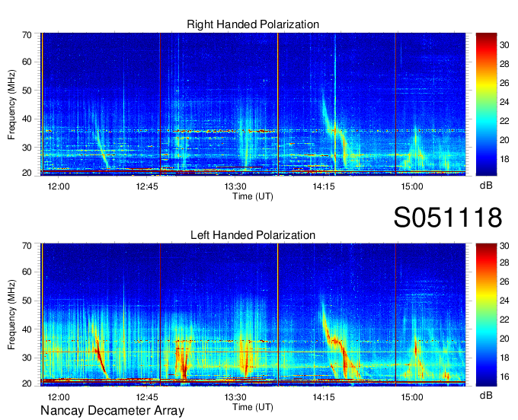Click the 24 dB label on Left Handed color bar
Image resolution: width=518 pixels, height=420 pixels.
tap(504, 301)
